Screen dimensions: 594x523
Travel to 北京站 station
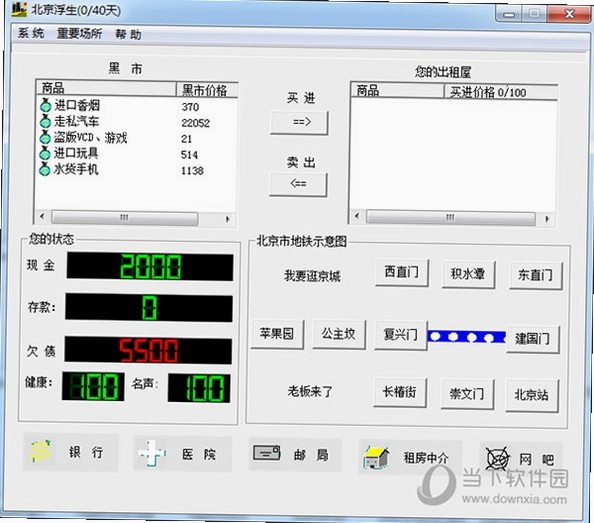(x=532, y=395)
